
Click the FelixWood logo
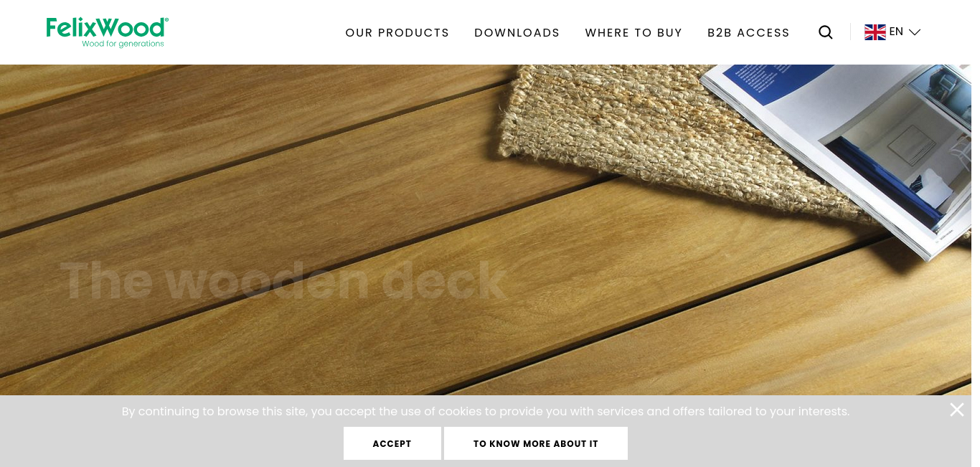(x=108, y=32)
